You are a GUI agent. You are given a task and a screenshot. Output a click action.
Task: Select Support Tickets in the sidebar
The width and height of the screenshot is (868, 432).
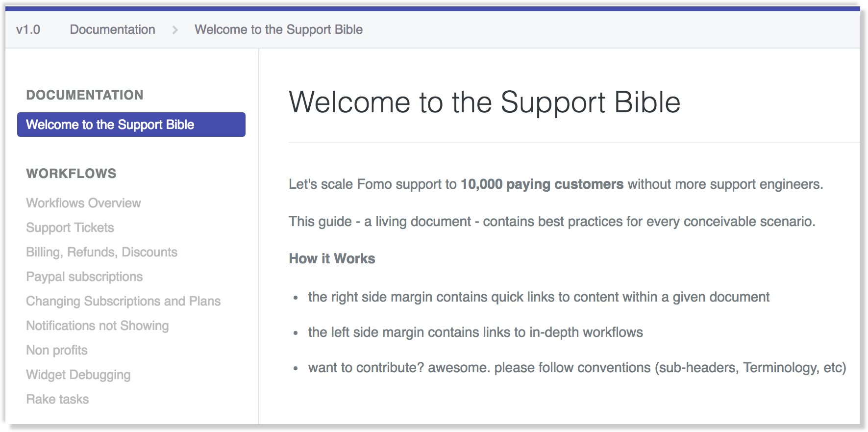[70, 228]
